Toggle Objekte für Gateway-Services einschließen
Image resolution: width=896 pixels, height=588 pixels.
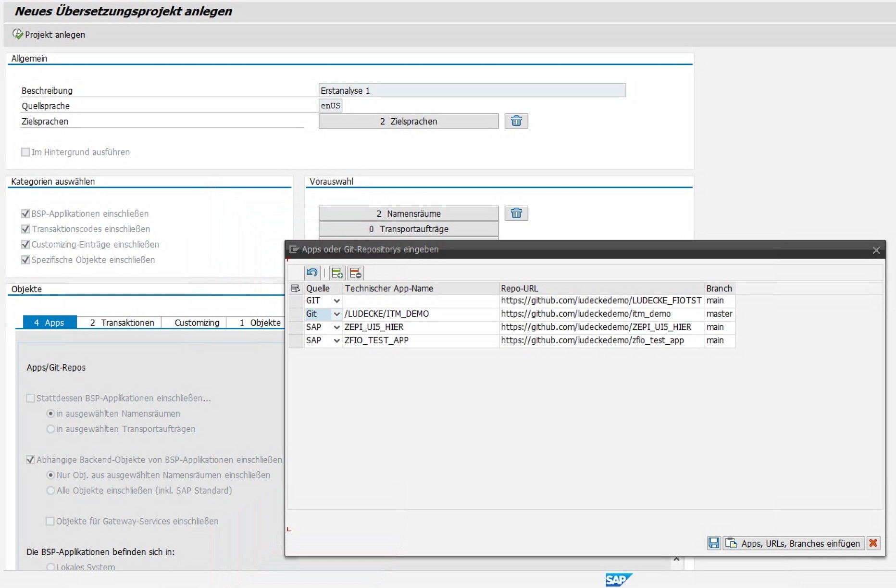coord(50,521)
